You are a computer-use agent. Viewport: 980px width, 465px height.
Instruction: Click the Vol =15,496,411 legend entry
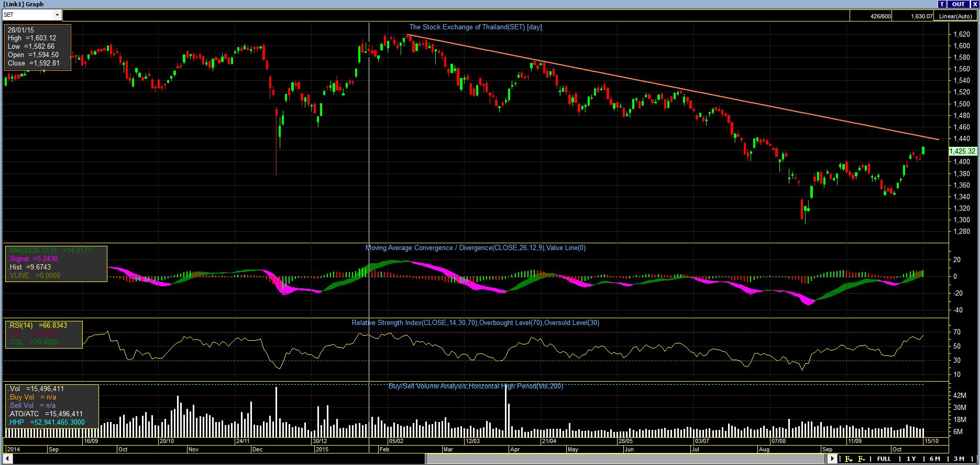(36, 388)
